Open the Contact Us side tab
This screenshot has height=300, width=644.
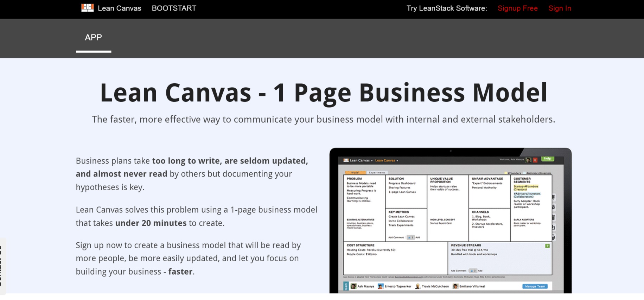[x=1, y=266]
